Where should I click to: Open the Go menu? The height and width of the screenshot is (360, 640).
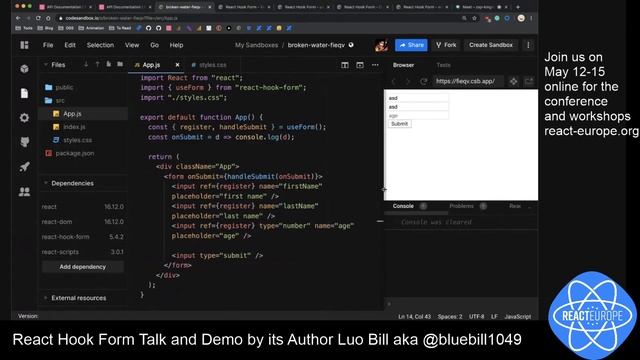154,45
